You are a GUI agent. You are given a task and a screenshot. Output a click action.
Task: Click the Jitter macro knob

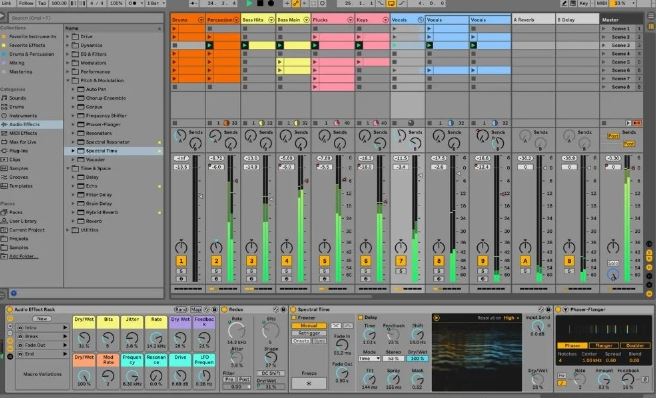[132, 338]
